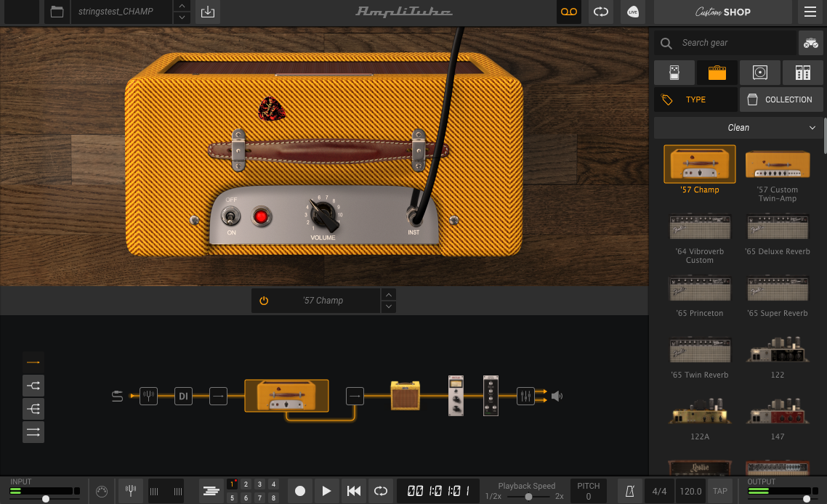The height and width of the screenshot is (504, 827).
Task: Choose the '65 Deluxe Reverb amp
Action: pos(778,227)
